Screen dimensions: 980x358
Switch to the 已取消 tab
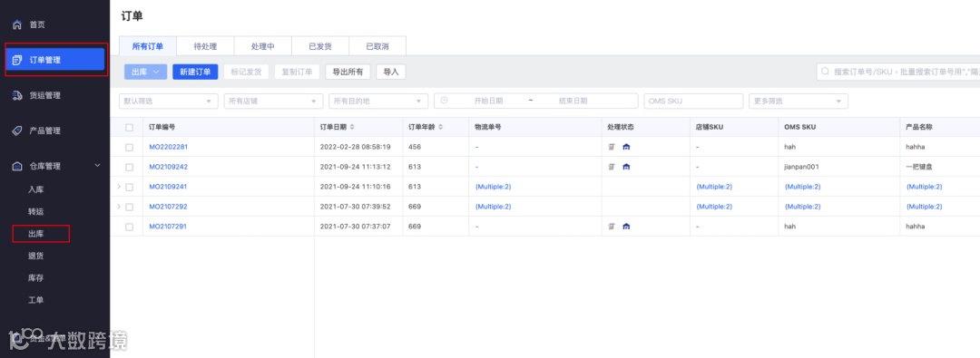[x=377, y=47]
